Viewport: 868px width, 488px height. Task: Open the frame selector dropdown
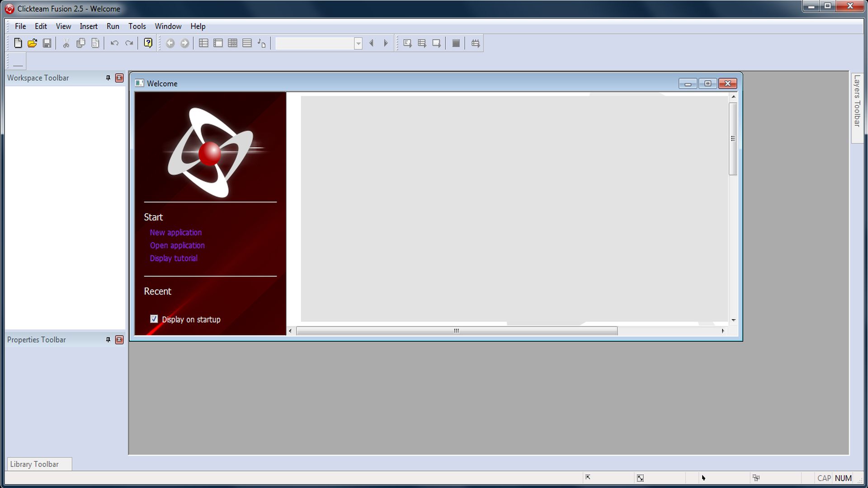click(x=358, y=43)
